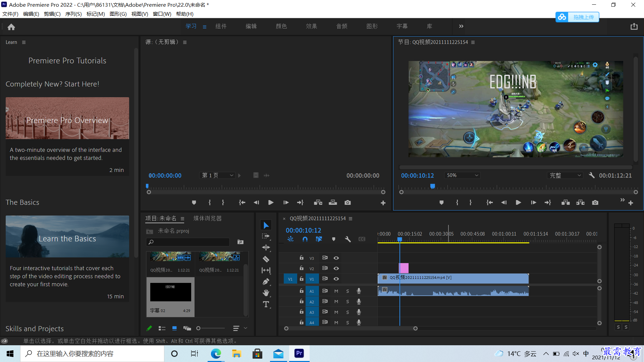Open source monitor panel menu
644x362 pixels.
(x=185, y=42)
